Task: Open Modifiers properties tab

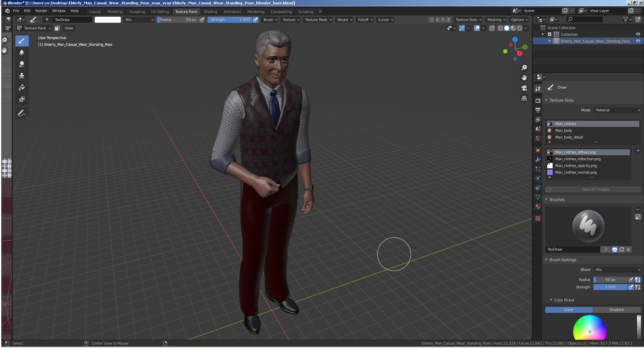Action: pos(538,160)
